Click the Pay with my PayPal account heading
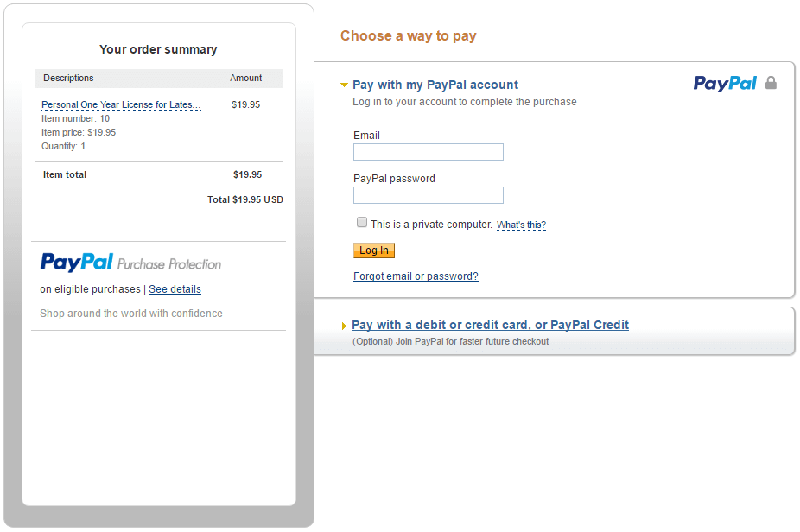The width and height of the screenshot is (800, 532). point(435,85)
